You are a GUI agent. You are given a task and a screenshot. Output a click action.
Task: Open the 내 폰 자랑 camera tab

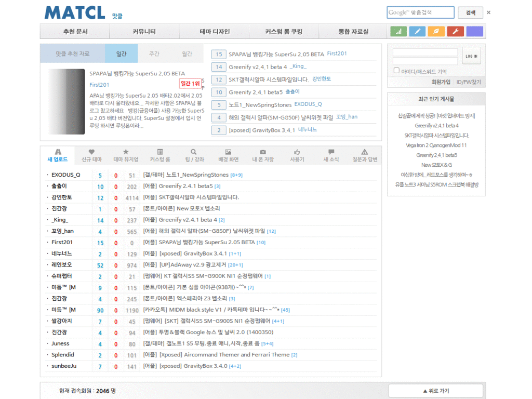[x=262, y=155]
